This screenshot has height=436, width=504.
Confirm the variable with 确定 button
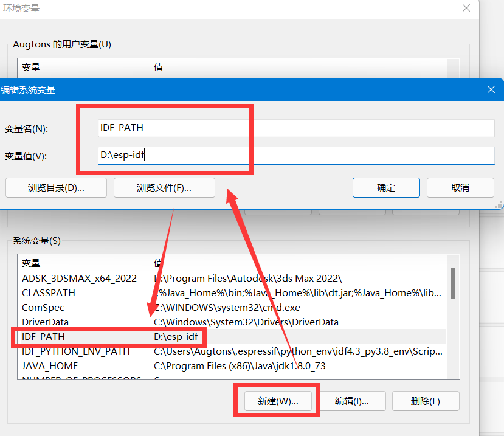point(386,187)
